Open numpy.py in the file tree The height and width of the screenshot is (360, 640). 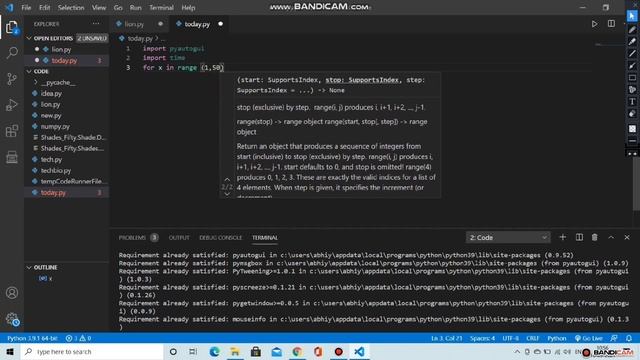pyautogui.click(x=67, y=127)
